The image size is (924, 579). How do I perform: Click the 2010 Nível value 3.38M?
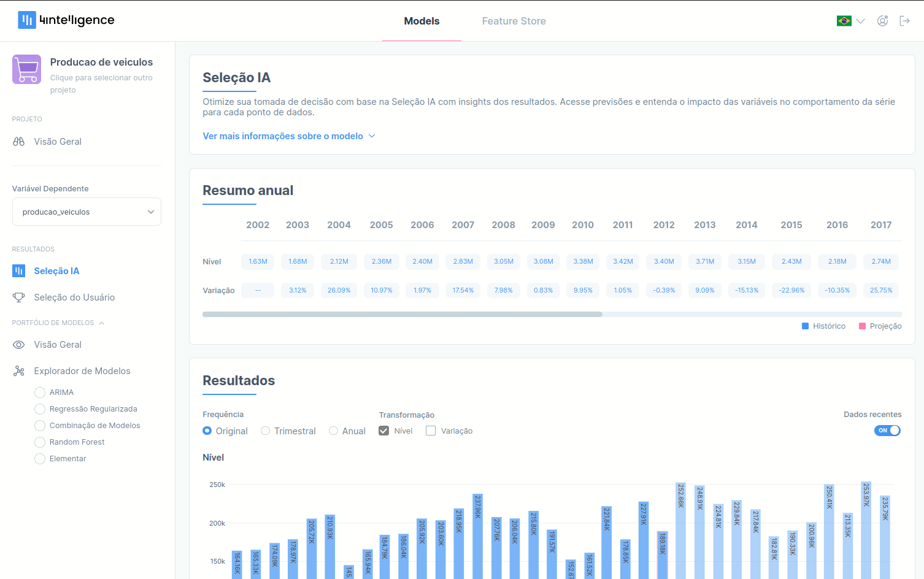click(x=583, y=261)
